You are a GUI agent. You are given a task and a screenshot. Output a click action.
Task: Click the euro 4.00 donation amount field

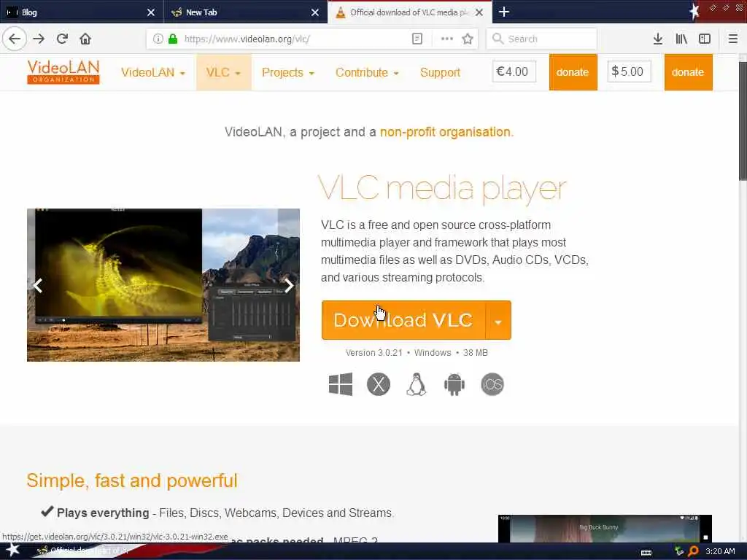coord(514,71)
